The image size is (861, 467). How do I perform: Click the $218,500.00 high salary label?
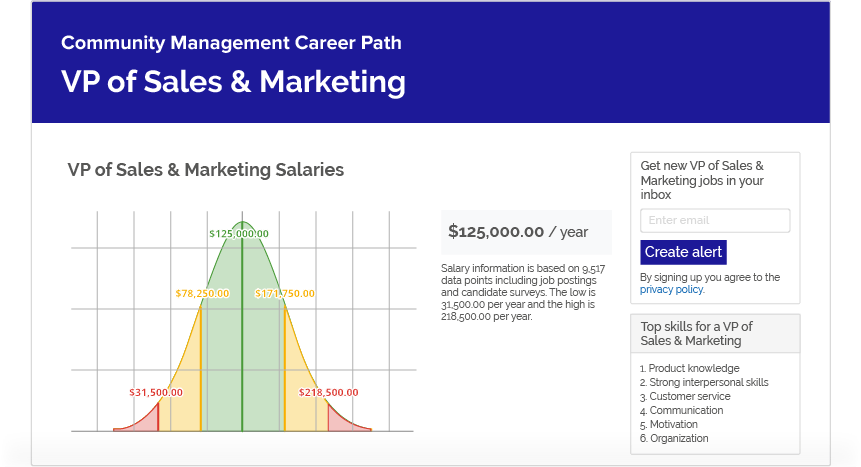(x=328, y=392)
